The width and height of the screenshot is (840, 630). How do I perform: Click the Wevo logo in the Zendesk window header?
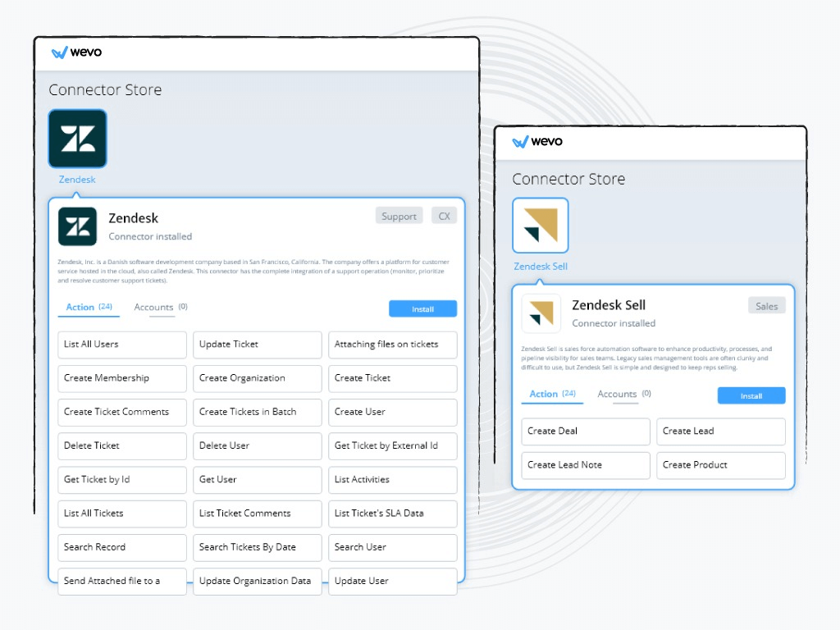(x=79, y=52)
